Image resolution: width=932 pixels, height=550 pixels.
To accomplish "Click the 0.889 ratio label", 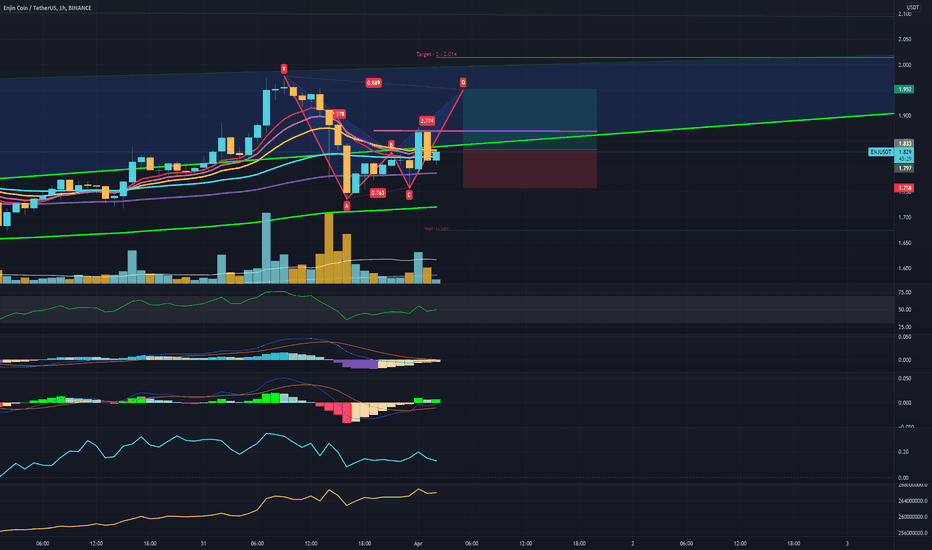I will (x=373, y=83).
